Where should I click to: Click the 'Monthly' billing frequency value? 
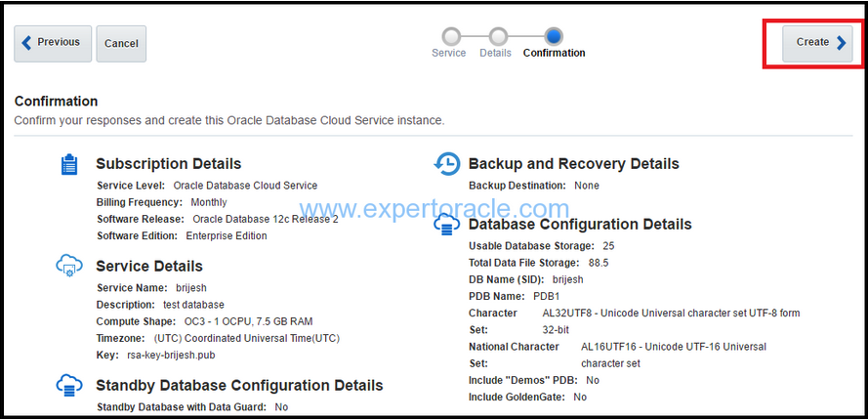(x=209, y=202)
